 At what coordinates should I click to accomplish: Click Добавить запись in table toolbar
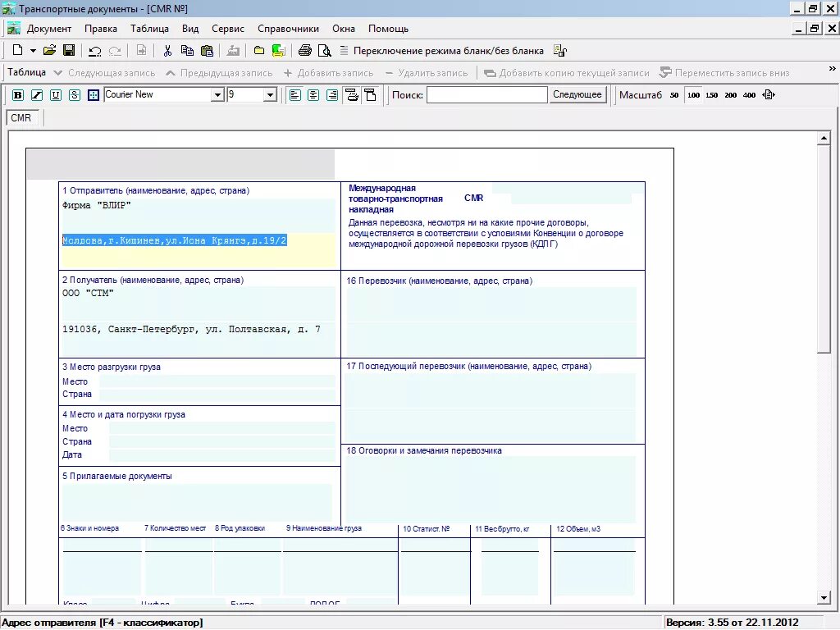click(x=328, y=73)
